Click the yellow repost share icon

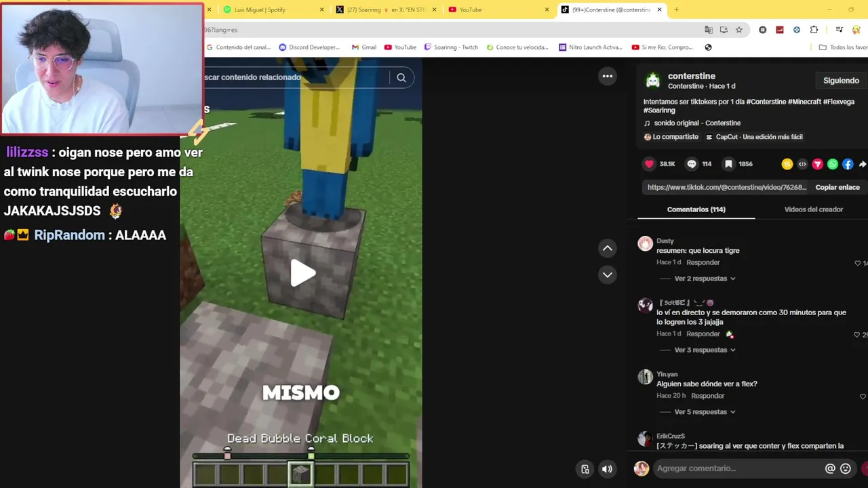tap(787, 164)
